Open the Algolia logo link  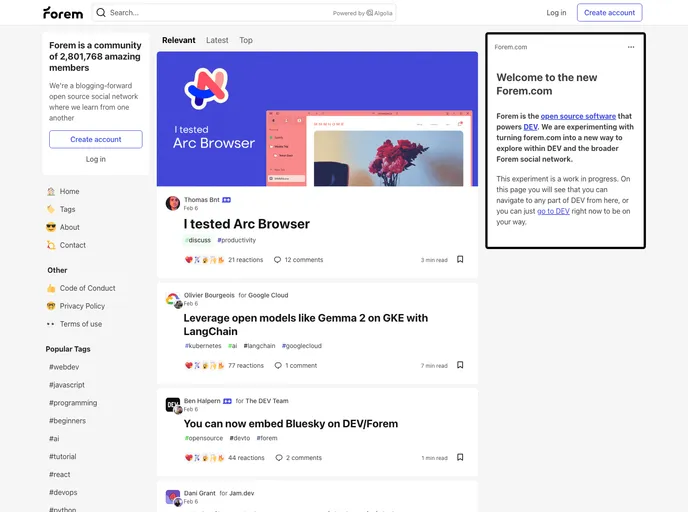[x=379, y=13]
